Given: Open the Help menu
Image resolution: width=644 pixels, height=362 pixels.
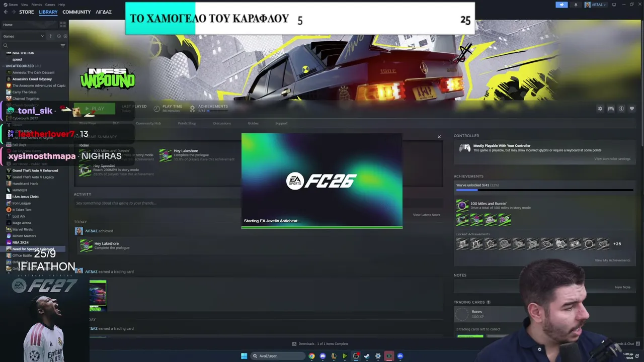Looking at the screenshot, I should coord(61,5).
